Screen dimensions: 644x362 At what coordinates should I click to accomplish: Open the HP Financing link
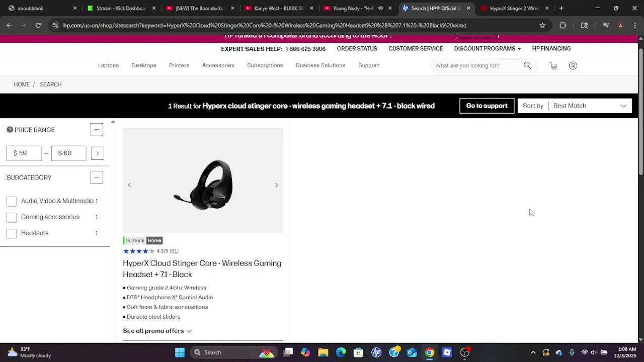(x=551, y=49)
